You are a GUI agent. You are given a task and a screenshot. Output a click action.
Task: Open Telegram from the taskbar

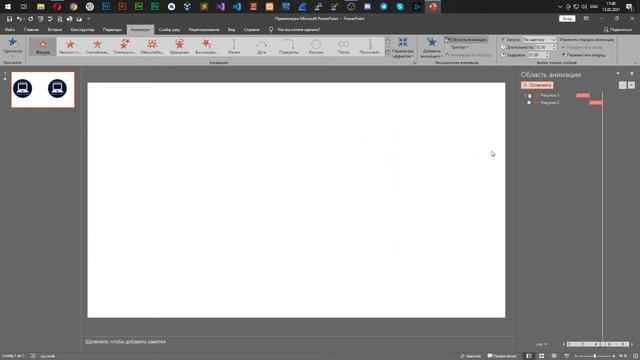pos(384,7)
